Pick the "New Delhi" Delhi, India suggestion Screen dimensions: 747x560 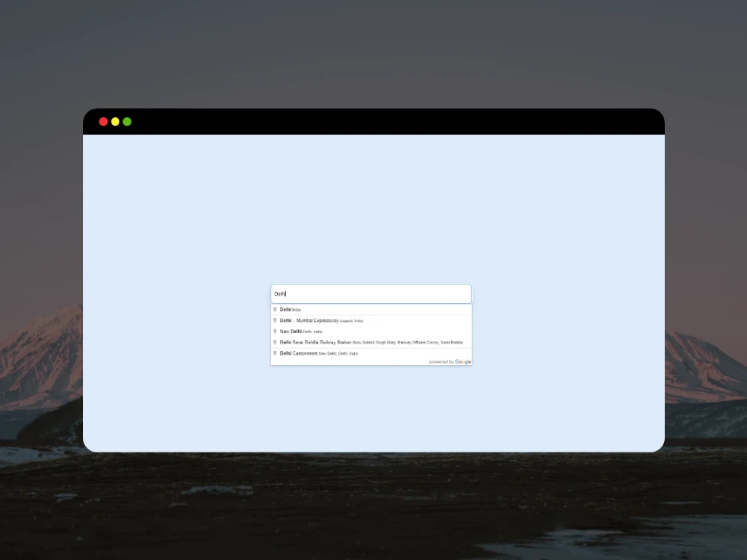point(371,332)
